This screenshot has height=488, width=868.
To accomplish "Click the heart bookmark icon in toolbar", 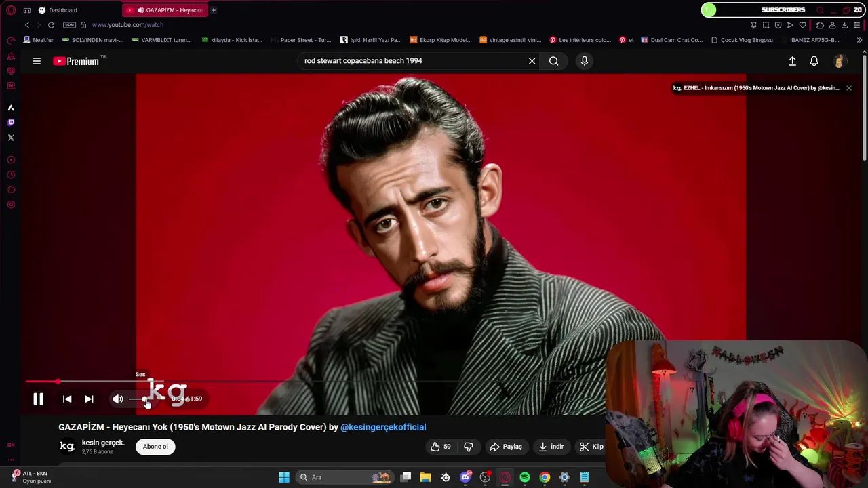I will (802, 25).
